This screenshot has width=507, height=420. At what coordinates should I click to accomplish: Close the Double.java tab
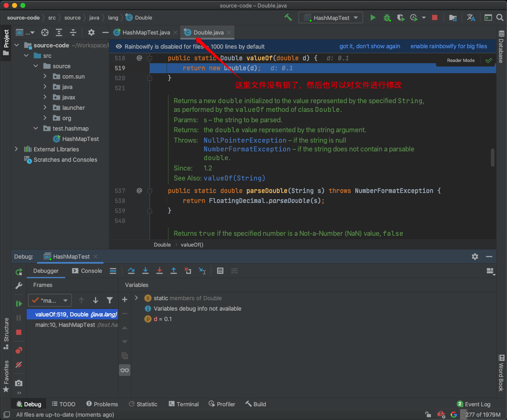(x=229, y=32)
